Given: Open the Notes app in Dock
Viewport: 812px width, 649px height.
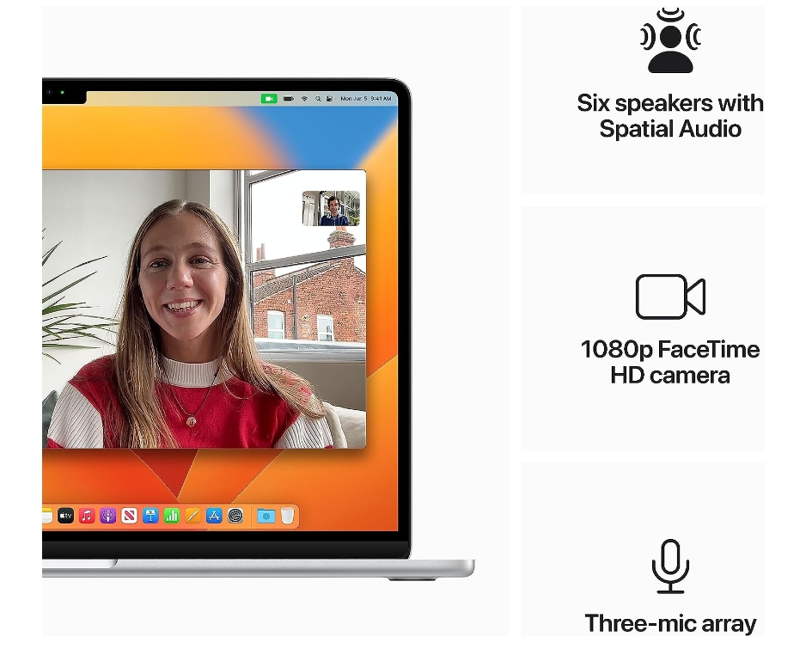Looking at the screenshot, I should [46, 516].
